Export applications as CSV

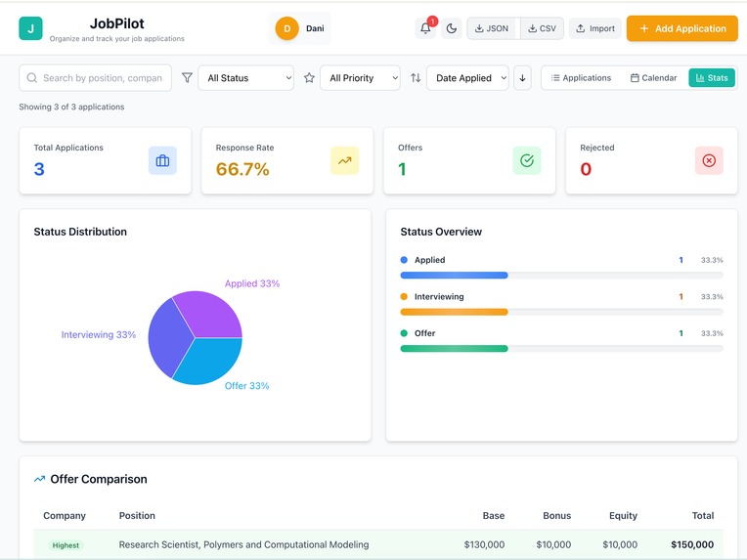(542, 28)
